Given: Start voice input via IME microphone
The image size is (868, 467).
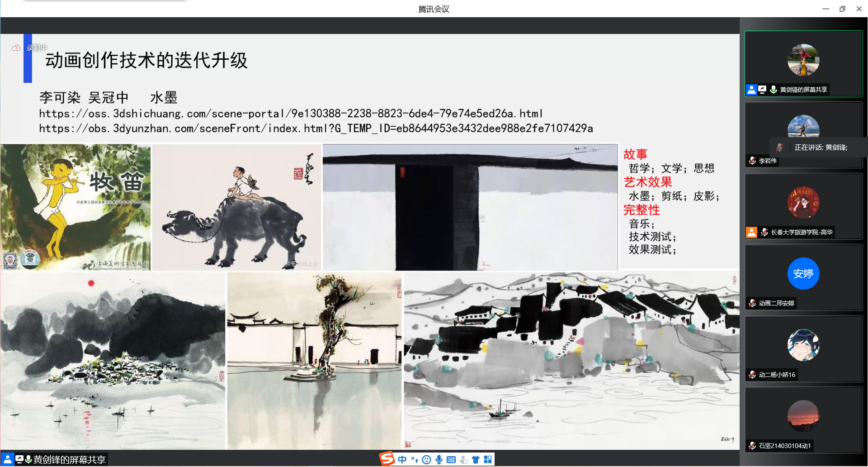Looking at the screenshot, I should click(x=439, y=459).
